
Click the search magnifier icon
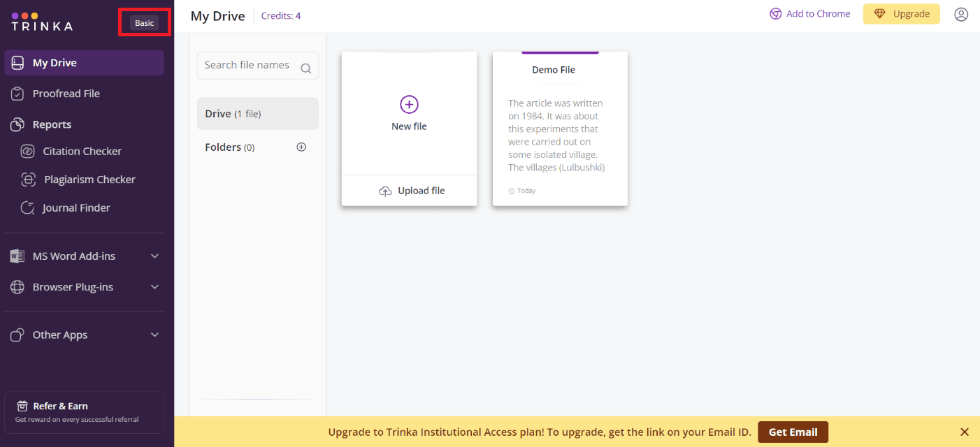[305, 68]
